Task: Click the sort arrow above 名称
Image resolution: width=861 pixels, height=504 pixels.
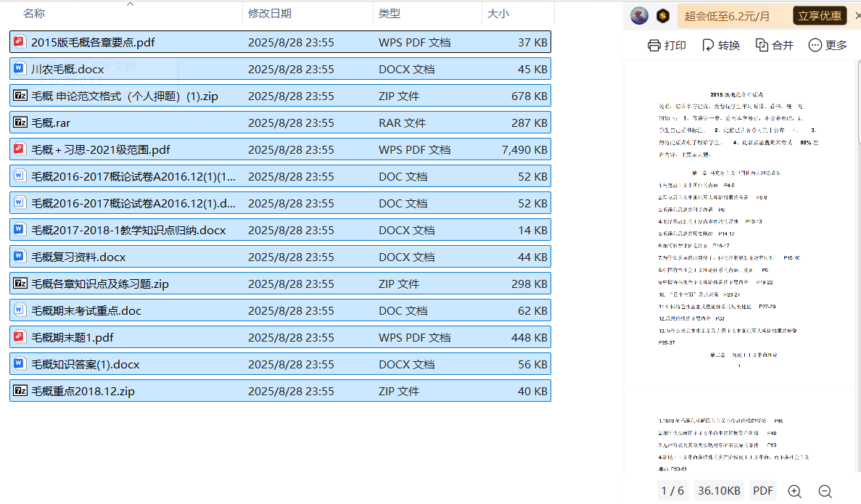Action: point(131,4)
